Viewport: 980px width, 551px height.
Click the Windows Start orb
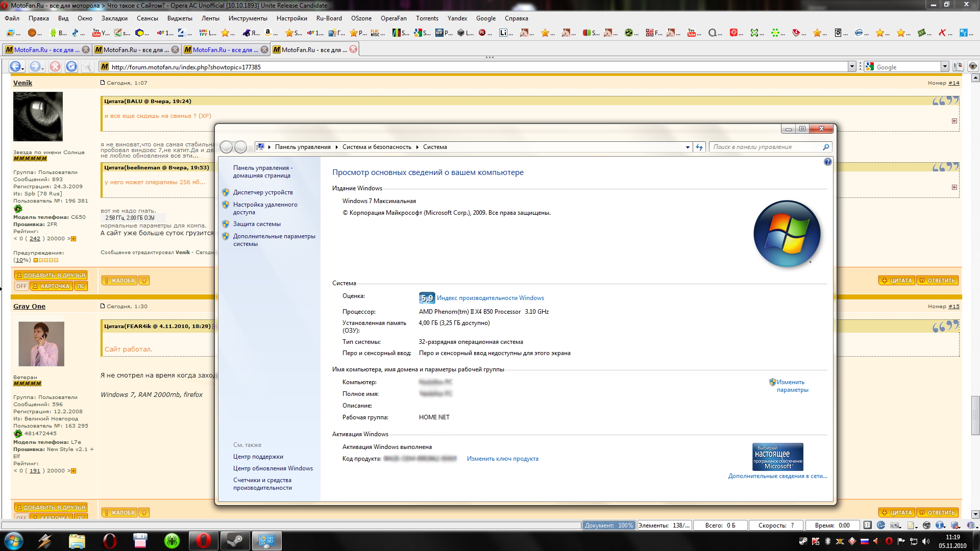(x=14, y=541)
